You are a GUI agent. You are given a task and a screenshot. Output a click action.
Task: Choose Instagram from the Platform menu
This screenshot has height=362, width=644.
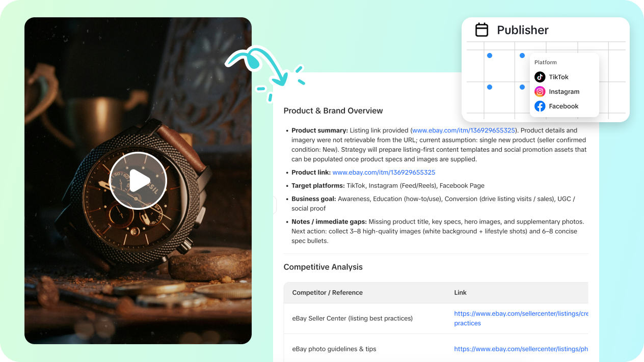pos(564,92)
